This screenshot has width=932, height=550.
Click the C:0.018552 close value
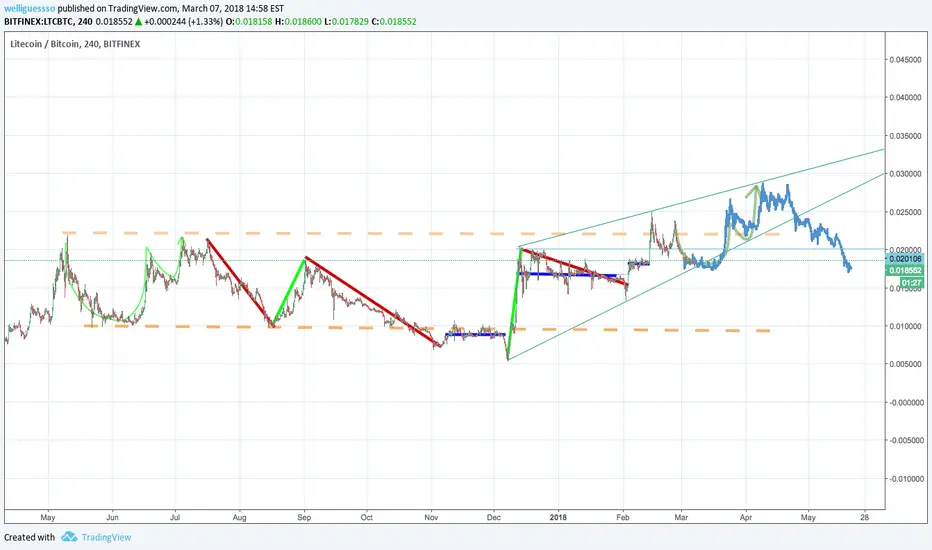(394, 21)
